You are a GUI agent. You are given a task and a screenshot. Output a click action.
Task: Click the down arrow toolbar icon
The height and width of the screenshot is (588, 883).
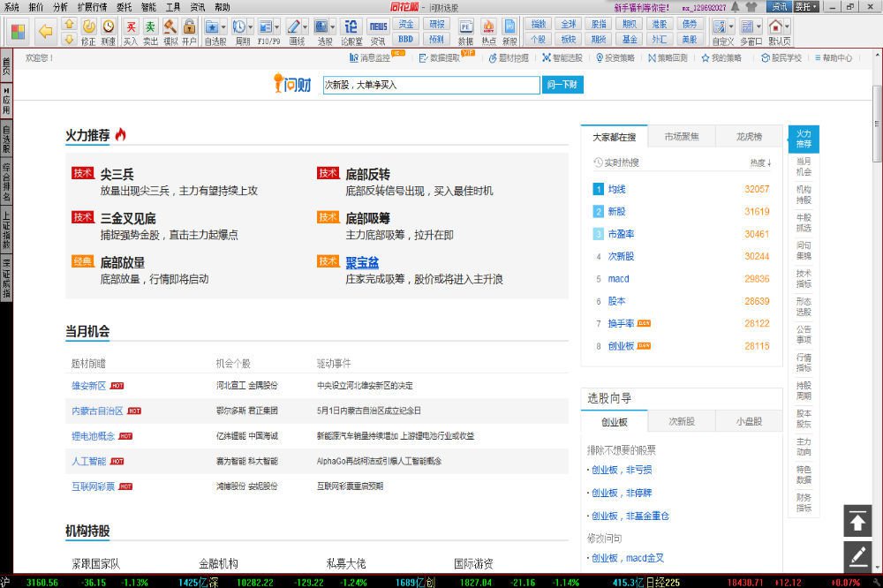(69, 40)
